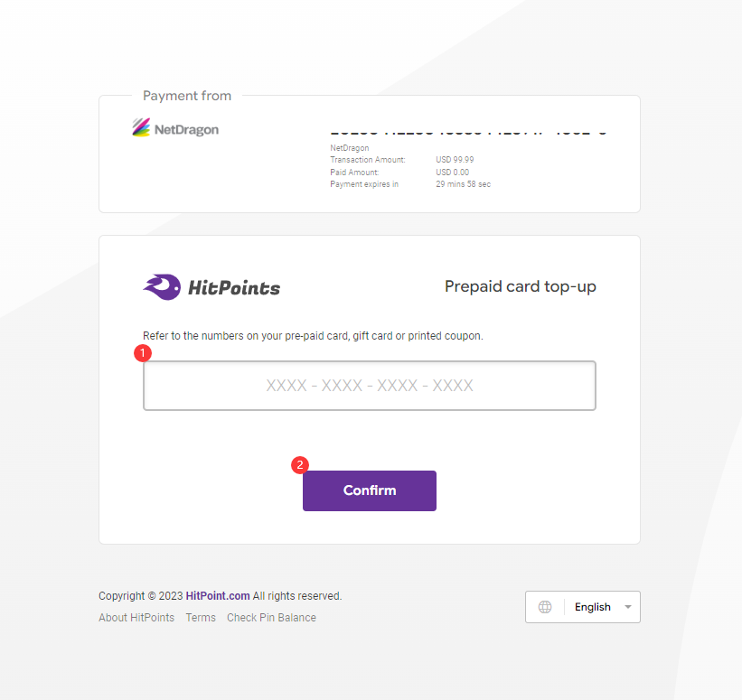Click the Transaction Amount USD 99.99 value
Image resolution: width=742 pixels, height=700 pixels.
point(455,160)
